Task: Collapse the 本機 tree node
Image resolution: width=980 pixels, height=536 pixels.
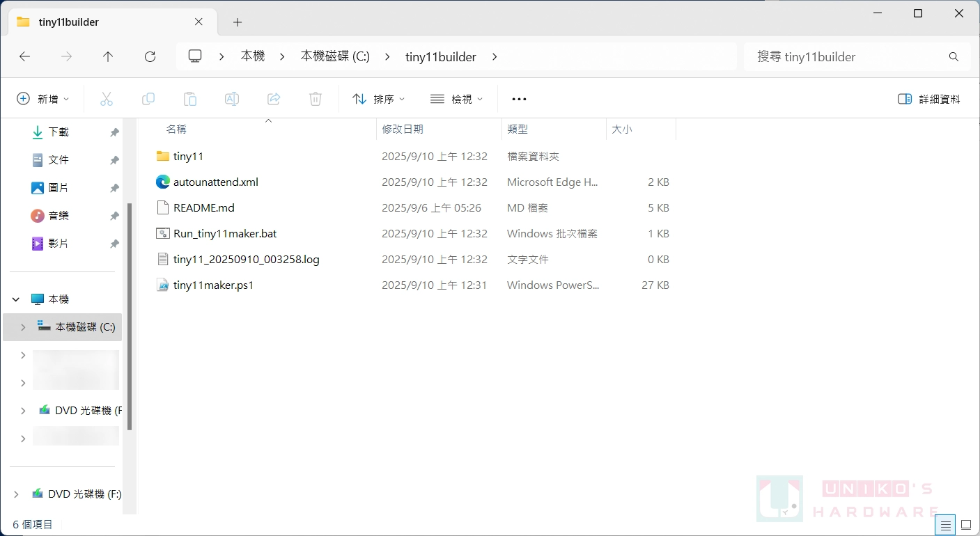Action: (x=16, y=299)
